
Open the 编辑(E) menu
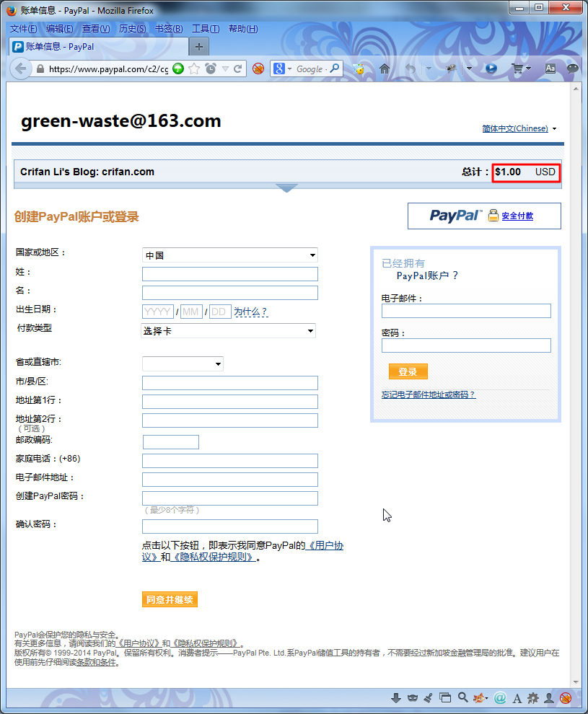pyautogui.click(x=59, y=29)
